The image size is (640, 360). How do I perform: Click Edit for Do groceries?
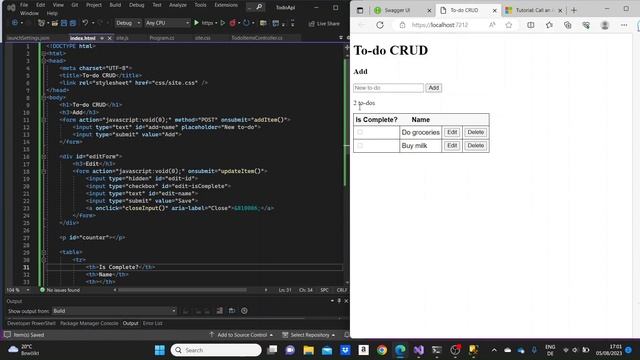(x=452, y=132)
